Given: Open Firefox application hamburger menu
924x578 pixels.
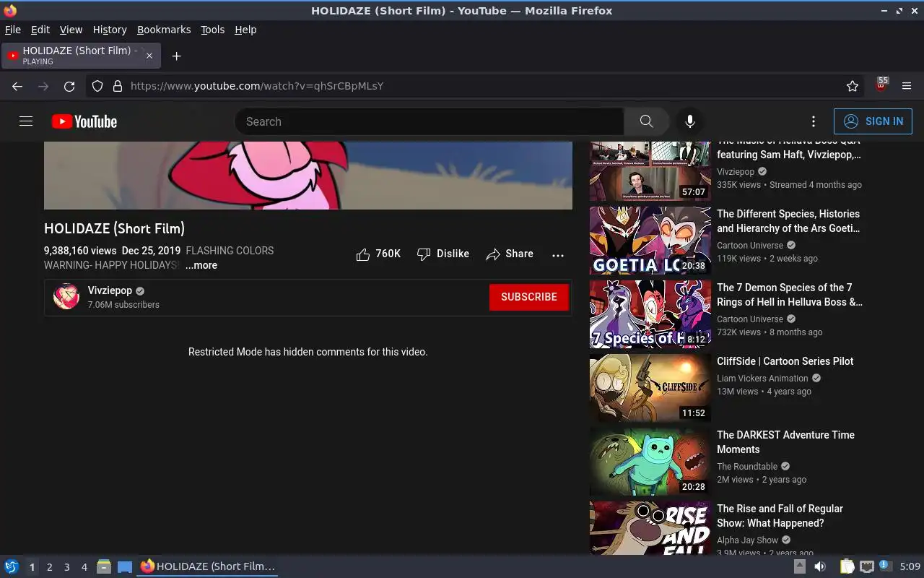Looking at the screenshot, I should click(907, 86).
